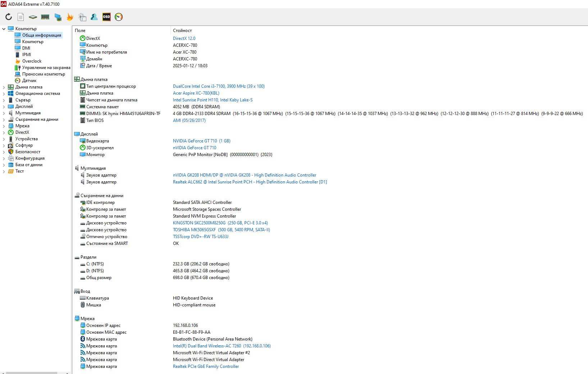Open the report wizard toolbar icon
Screen dimensions: 588x374
pyautogui.click(x=82, y=17)
